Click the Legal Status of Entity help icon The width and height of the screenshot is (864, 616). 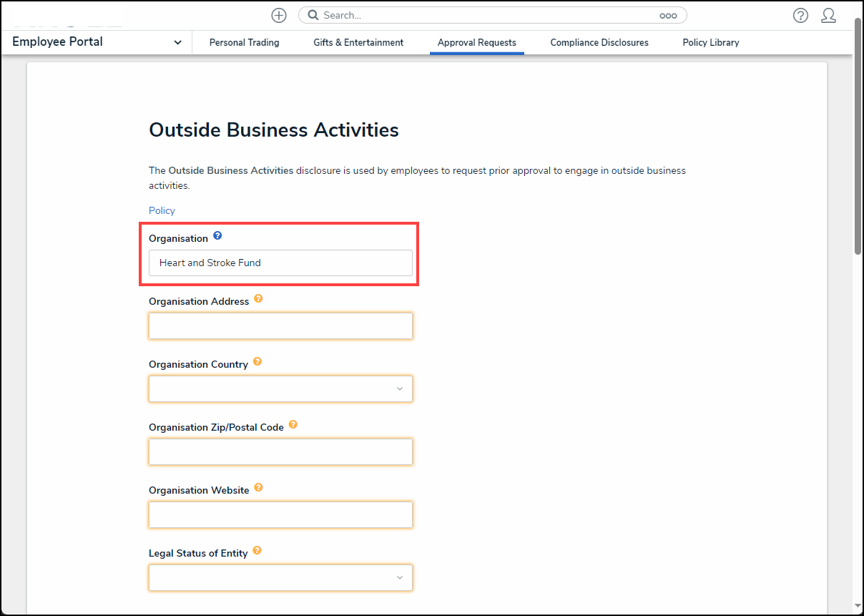click(257, 551)
